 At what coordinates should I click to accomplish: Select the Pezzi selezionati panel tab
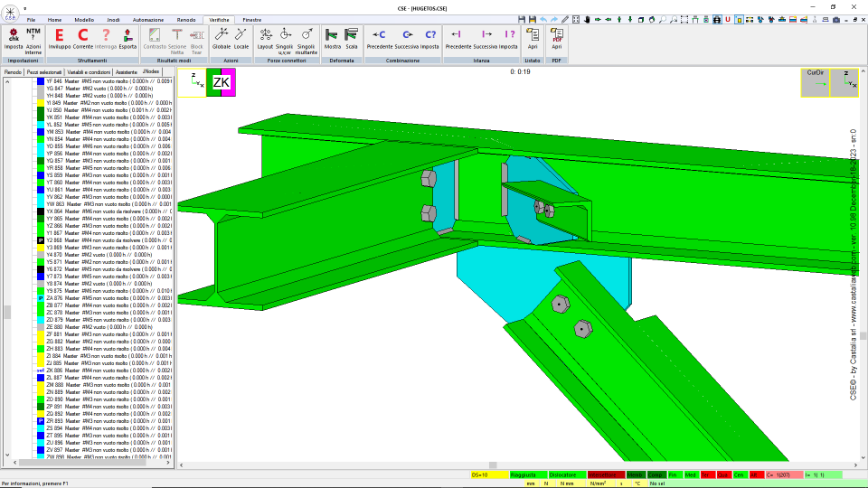(x=44, y=72)
